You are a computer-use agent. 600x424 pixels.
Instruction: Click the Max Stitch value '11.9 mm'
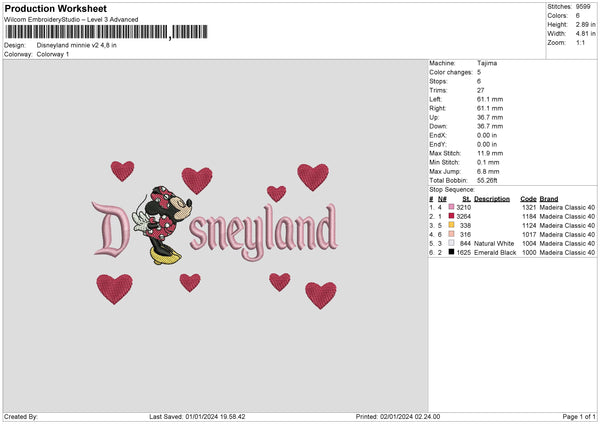[x=490, y=153]
